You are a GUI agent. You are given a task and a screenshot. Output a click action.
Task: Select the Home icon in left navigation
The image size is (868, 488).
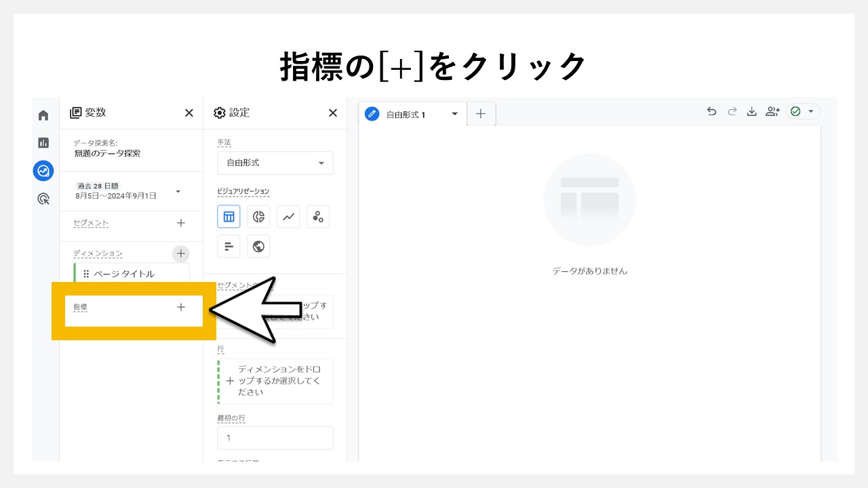43,115
